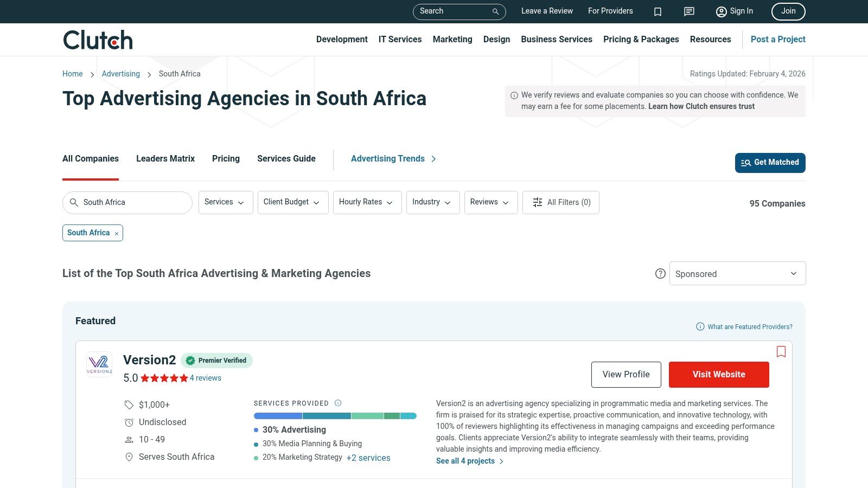Open the bookmarks icon in the top bar
The image size is (868, 488).
coord(658,11)
